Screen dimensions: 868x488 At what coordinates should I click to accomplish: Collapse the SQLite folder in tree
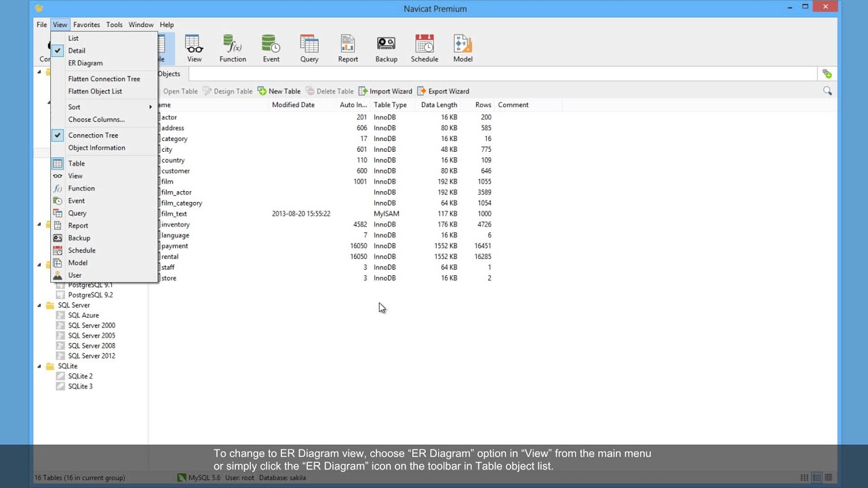pos(39,366)
